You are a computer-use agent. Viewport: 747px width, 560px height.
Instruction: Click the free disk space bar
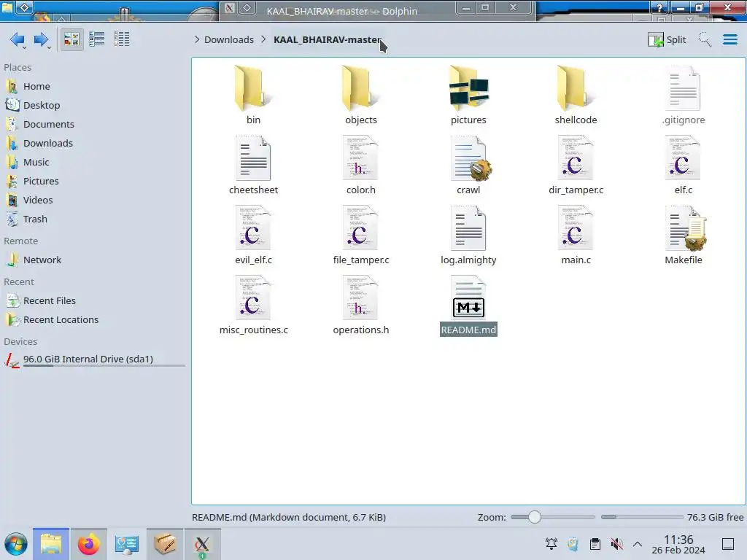click(x=642, y=517)
